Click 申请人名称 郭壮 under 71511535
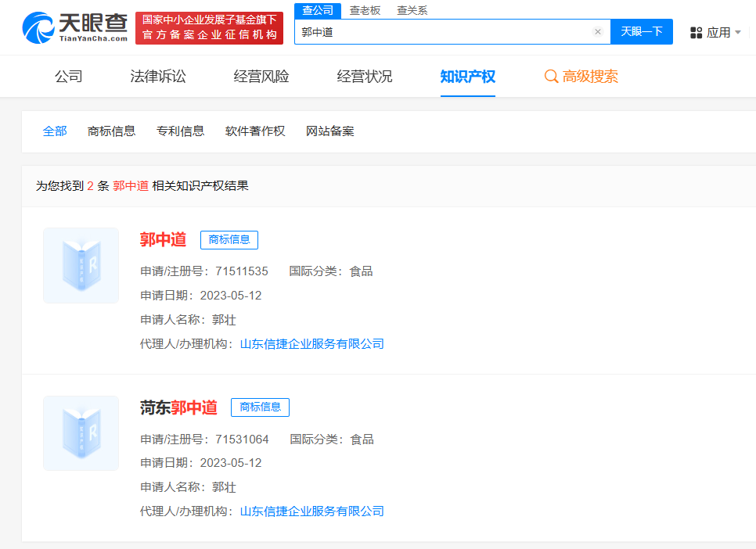Viewport: 756px width, 549px height. 188,320
